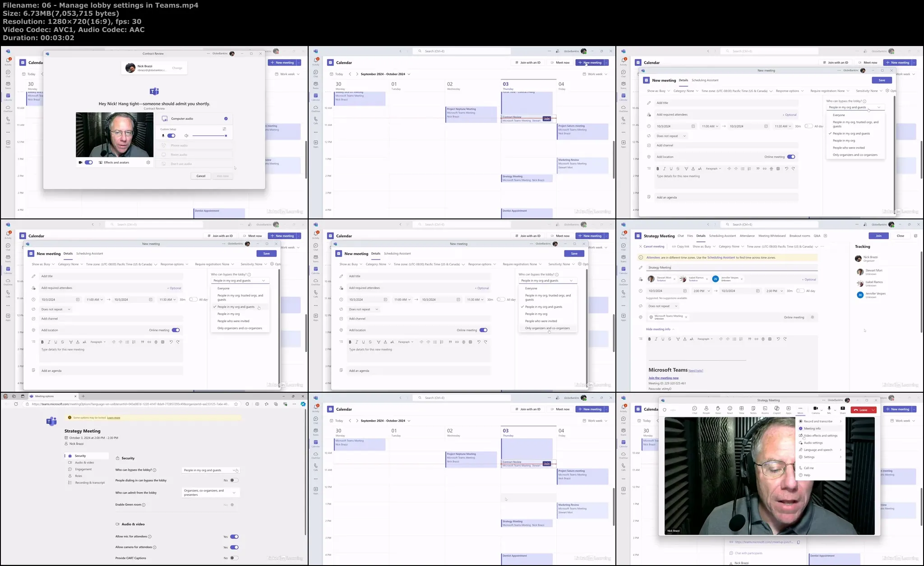Click Cancel in the Contract Review pre-join
This screenshot has height=566, width=924.
[201, 176]
